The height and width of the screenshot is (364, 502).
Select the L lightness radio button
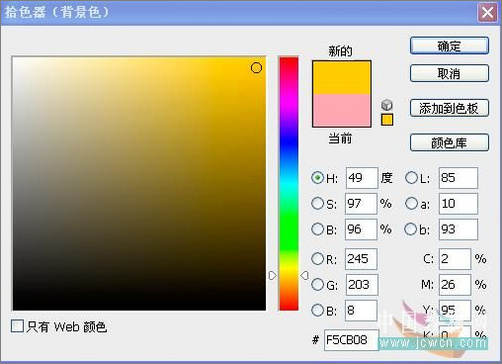[411, 177]
